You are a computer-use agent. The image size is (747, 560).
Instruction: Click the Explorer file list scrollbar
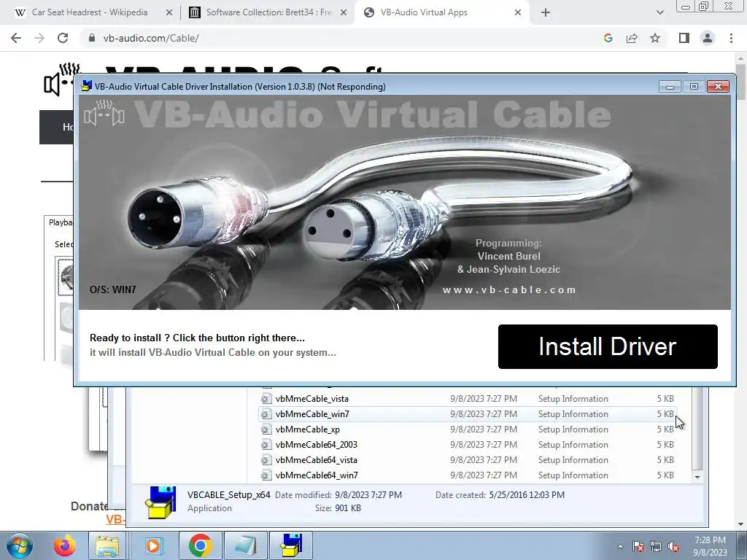(x=697, y=429)
